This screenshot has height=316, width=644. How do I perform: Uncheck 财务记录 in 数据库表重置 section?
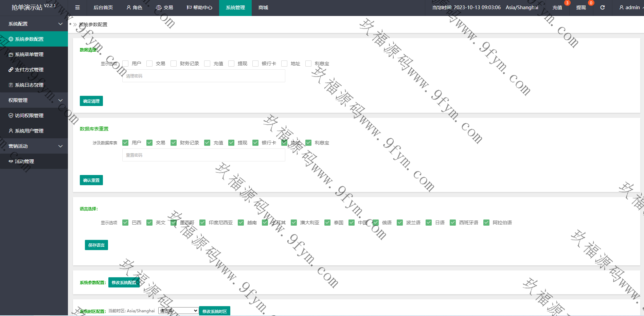(174, 143)
